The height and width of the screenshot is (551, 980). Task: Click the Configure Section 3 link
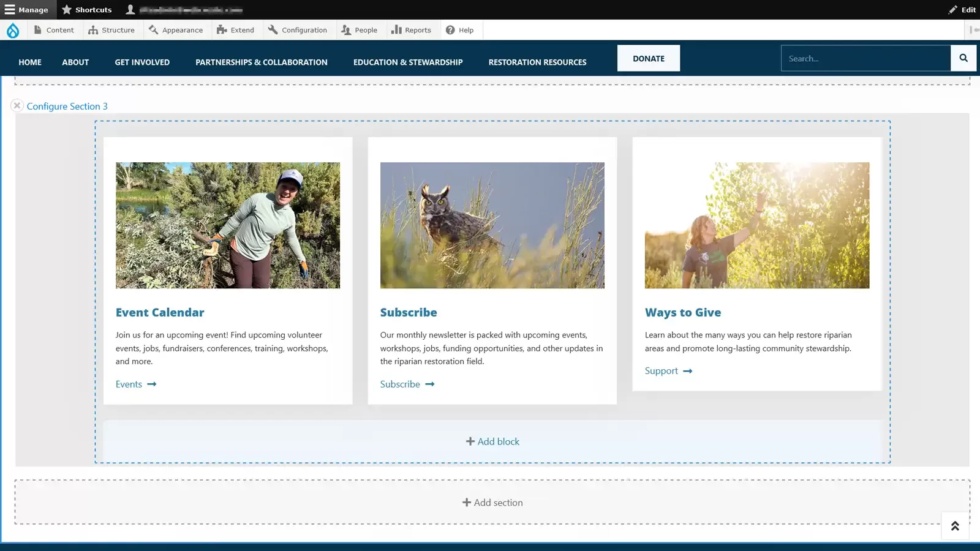[x=67, y=107]
